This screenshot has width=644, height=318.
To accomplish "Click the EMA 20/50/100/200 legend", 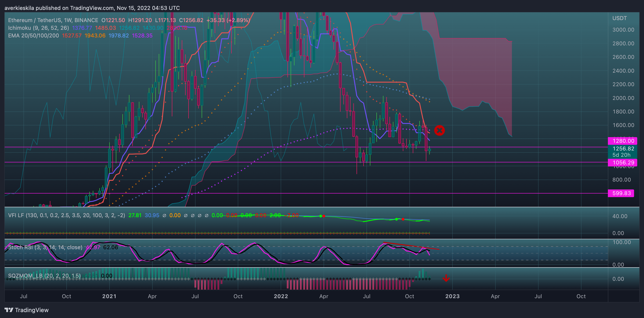I will [x=33, y=36].
